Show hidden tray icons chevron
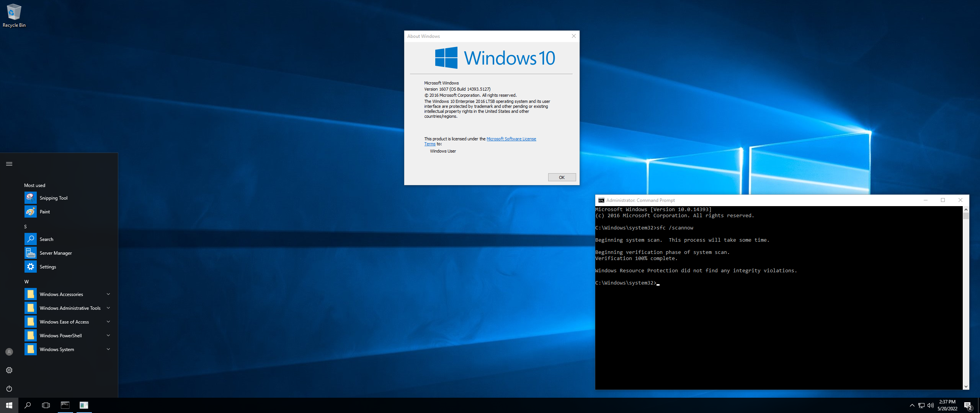The image size is (980, 413). tap(912, 405)
